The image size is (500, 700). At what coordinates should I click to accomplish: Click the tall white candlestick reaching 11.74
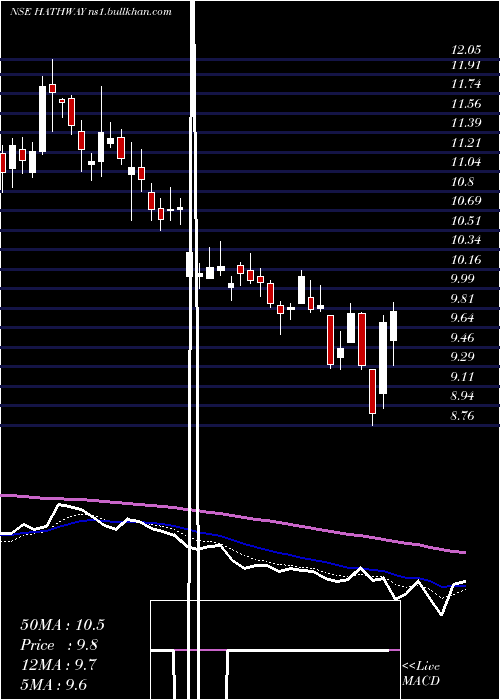pyautogui.click(x=42, y=119)
